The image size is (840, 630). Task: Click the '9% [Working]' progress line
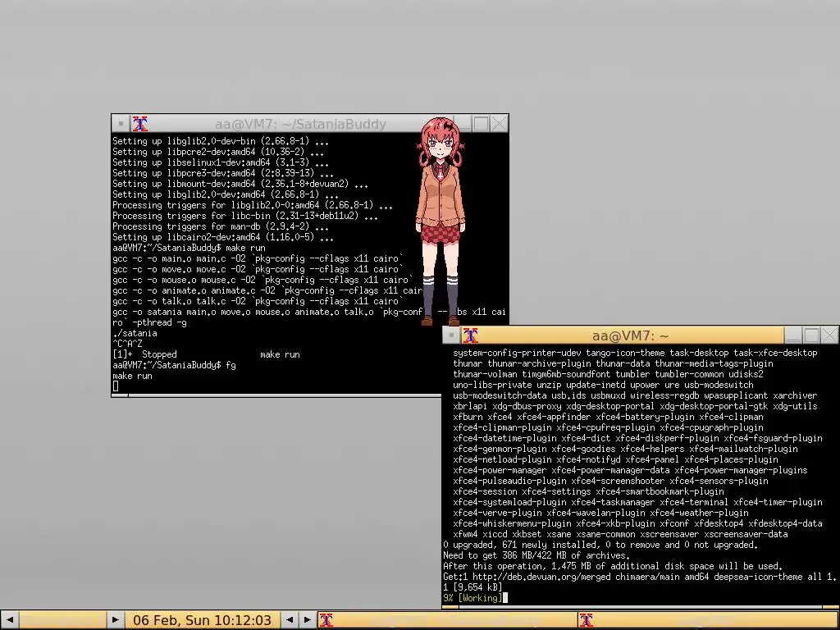point(472,598)
